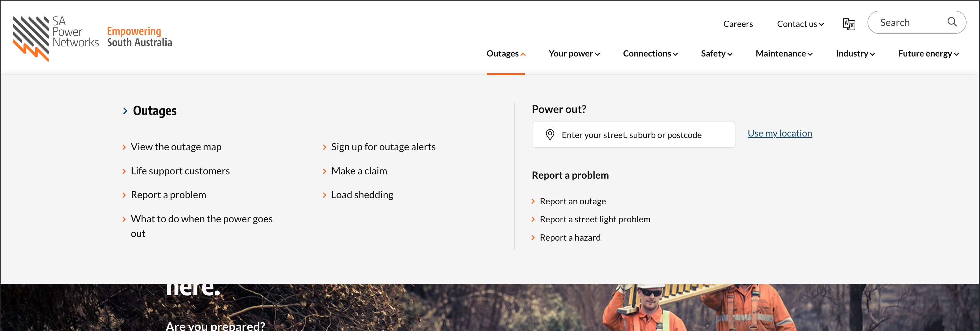Image resolution: width=980 pixels, height=331 pixels.
Task: Open Sign up for outage alerts
Action: (383, 147)
